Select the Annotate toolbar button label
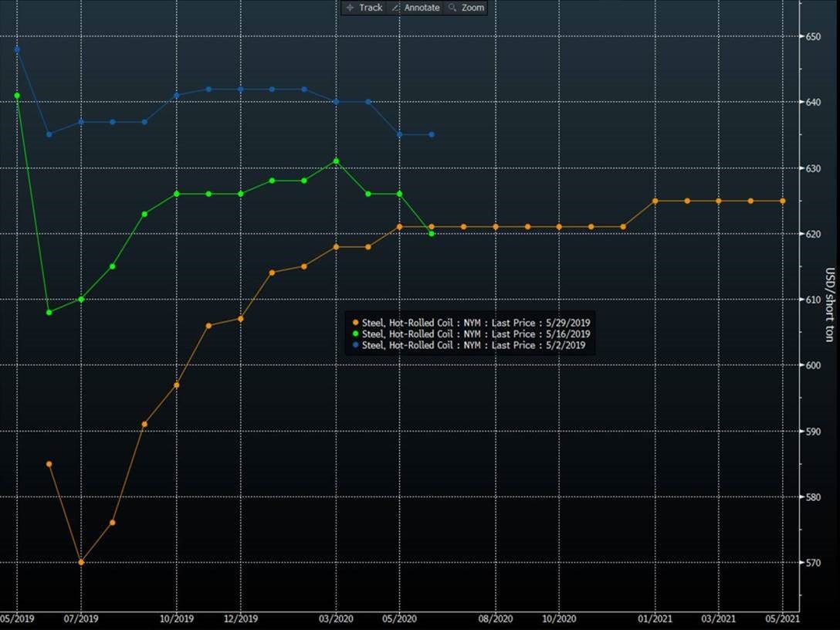Viewport: 840px width, 630px height. pos(422,8)
